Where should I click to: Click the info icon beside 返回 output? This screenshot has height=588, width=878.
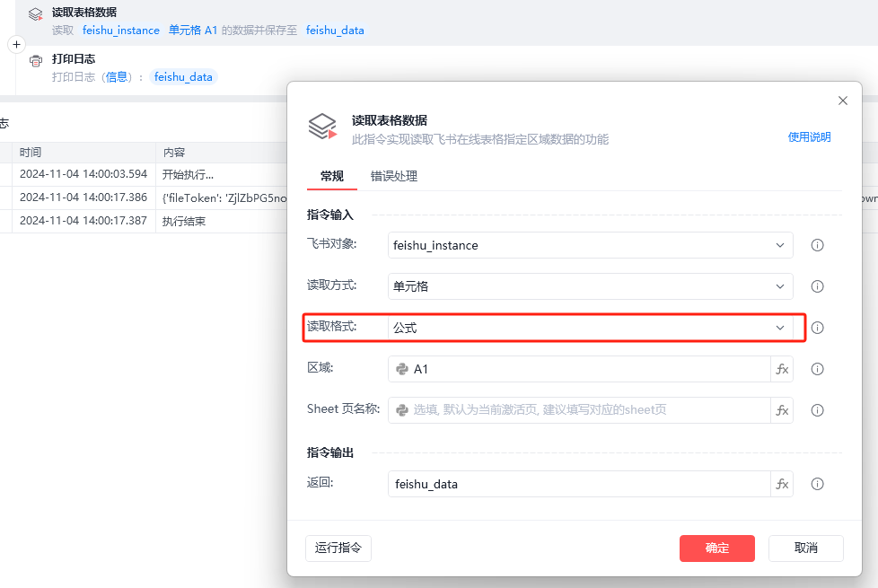(x=817, y=484)
